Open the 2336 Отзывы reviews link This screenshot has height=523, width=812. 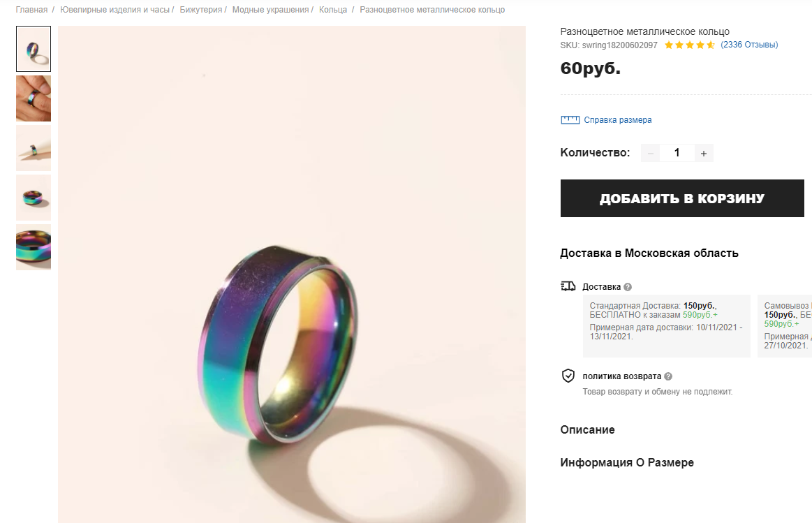[749, 45]
